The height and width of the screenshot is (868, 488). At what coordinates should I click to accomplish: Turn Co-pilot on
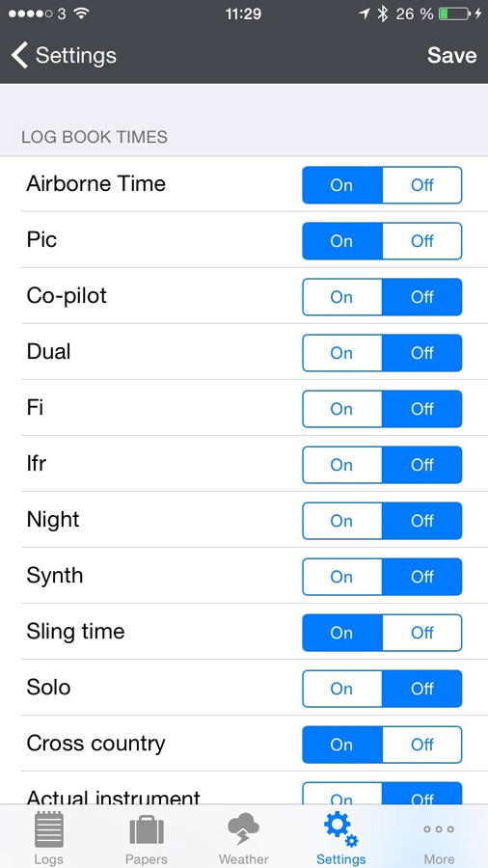(342, 297)
